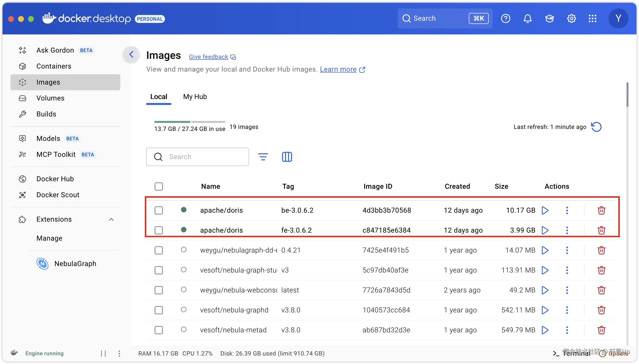Open the notifications bell
This screenshot has height=364, width=639.
point(527,18)
